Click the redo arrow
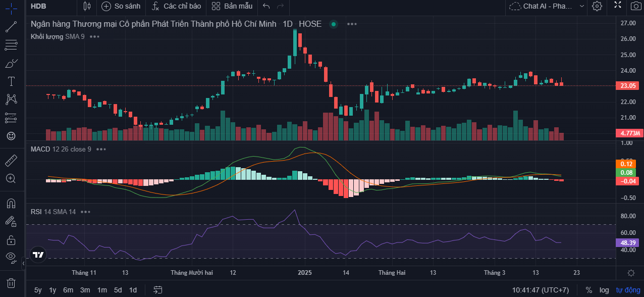 tap(281, 6)
